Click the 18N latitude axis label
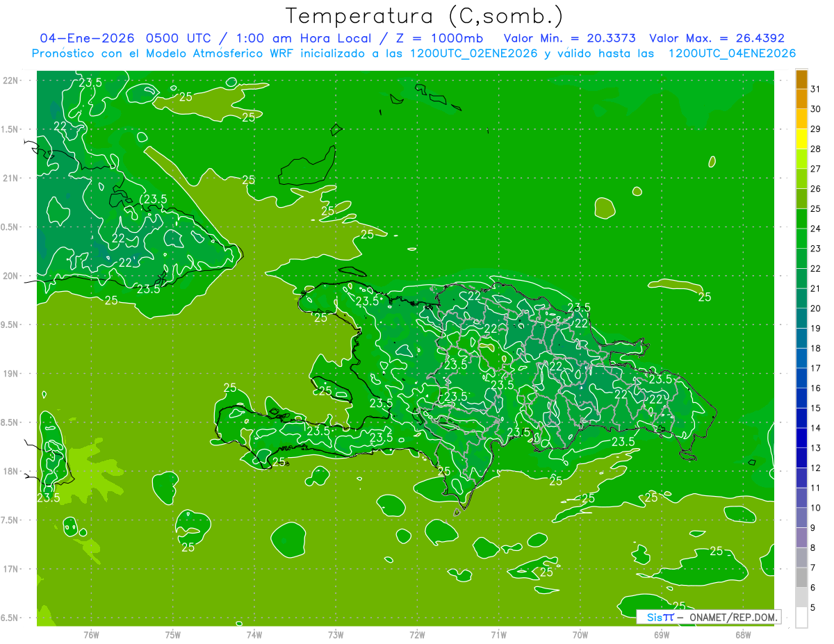834x644 pixels. click(x=12, y=471)
